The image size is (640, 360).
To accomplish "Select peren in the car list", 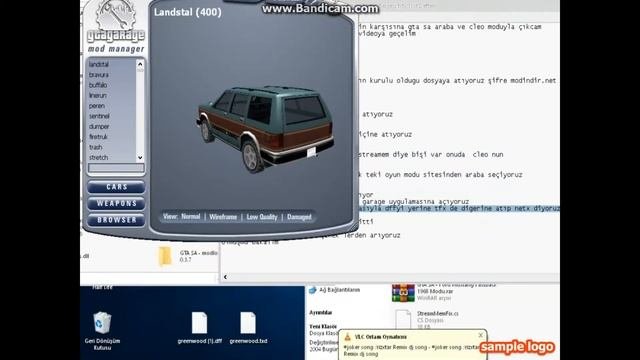I will (97, 106).
